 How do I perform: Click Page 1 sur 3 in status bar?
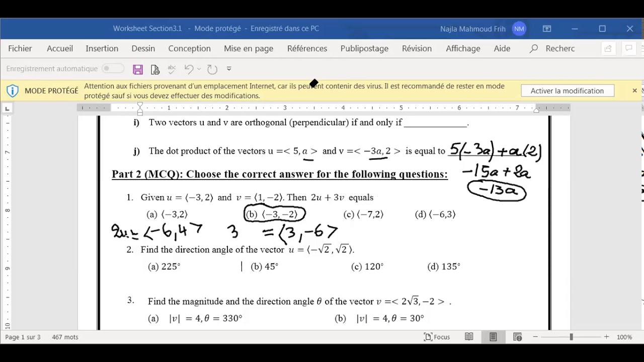(23, 337)
